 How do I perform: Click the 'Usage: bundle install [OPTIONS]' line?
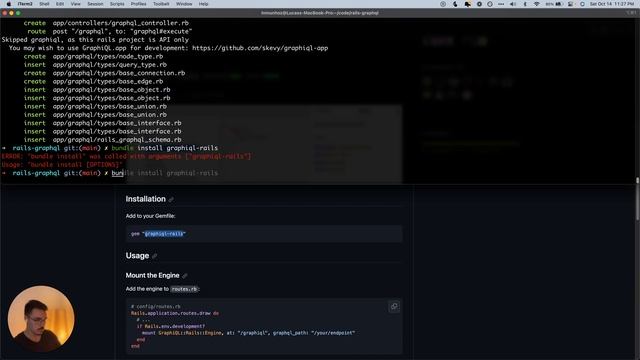(x=62, y=164)
